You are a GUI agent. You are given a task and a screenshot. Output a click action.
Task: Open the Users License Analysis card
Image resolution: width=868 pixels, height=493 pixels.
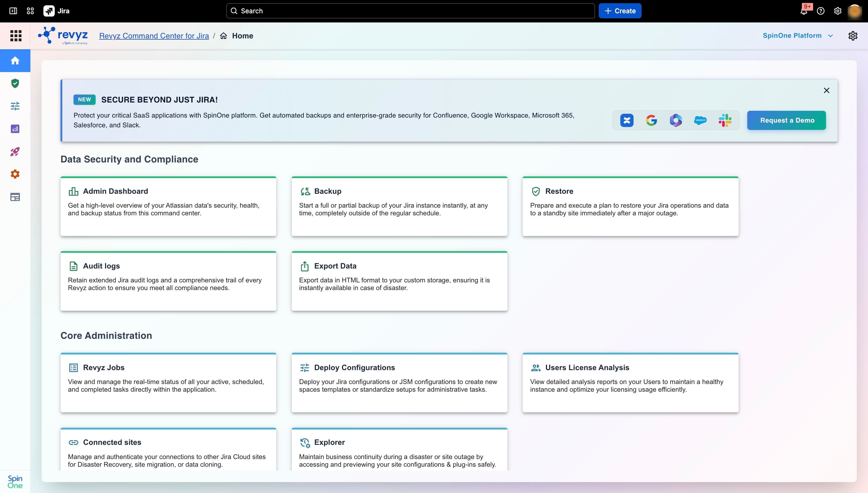[x=630, y=383]
